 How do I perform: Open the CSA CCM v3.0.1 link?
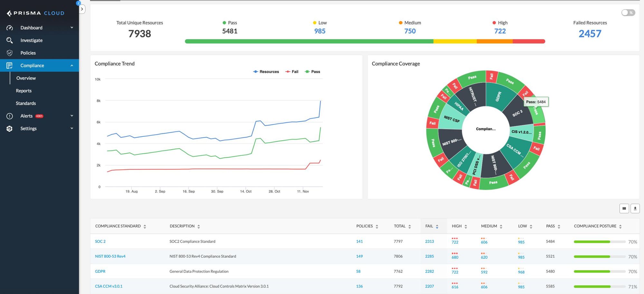[x=109, y=286]
